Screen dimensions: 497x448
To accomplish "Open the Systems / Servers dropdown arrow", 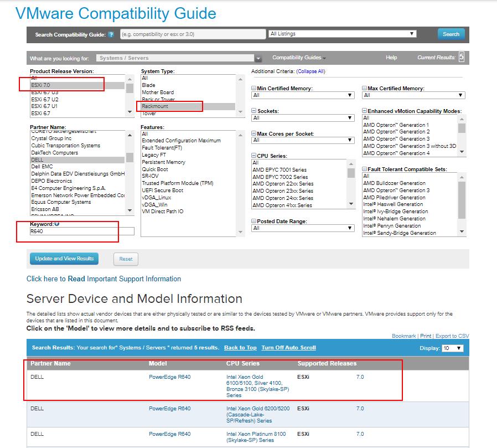I will pyautogui.click(x=258, y=58).
